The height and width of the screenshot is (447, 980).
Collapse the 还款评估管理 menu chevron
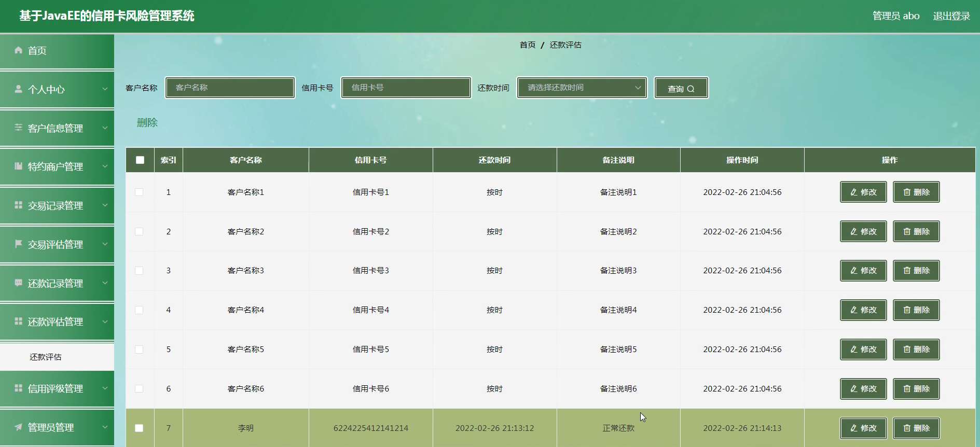pyautogui.click(x=105, y=322)
